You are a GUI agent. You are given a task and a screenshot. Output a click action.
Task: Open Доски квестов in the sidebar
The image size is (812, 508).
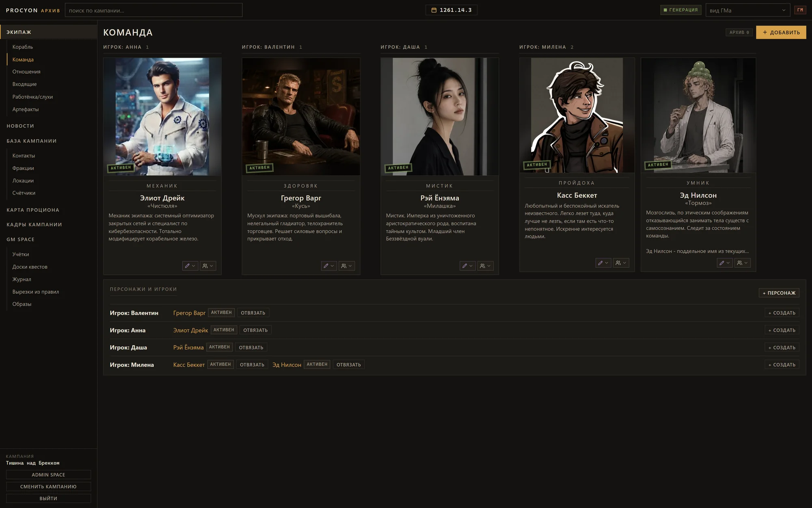pos(30,267)
